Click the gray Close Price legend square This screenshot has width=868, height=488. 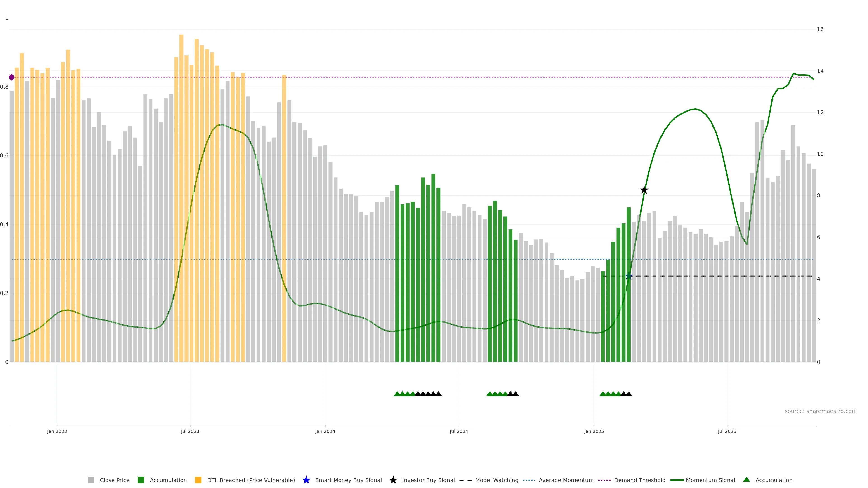click(x=91, y=480)
